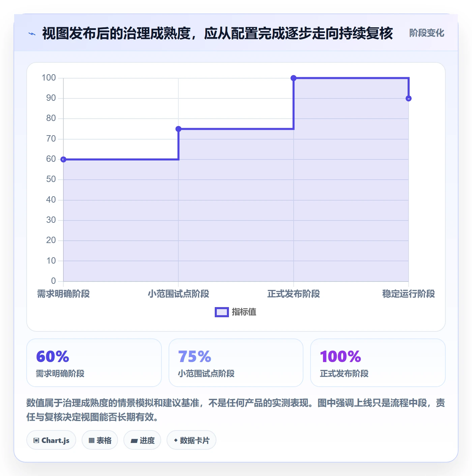Click the bar icon in the 进度 chip

pyautogui.click(x=134, y=441)
